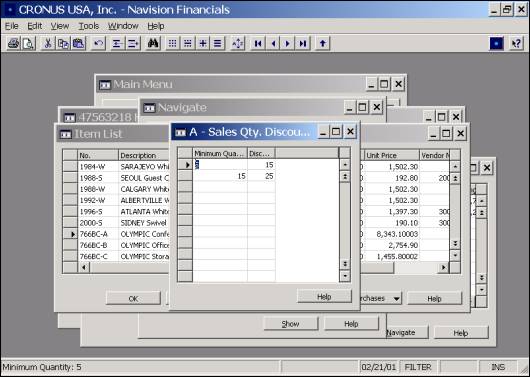The height and width of the screenshot is (377, 530).
Task: Click scroll-down arrow in Sales Qty. Discount
Action: (345, 276)
